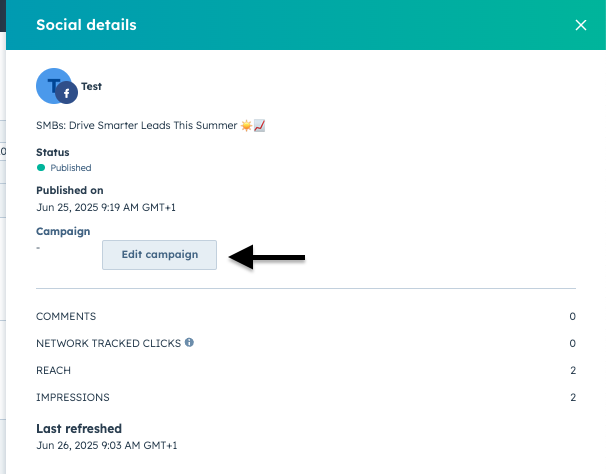Screen dimensions: 606x474
Task: Click the Social details header title
Action: pos(86,25)
